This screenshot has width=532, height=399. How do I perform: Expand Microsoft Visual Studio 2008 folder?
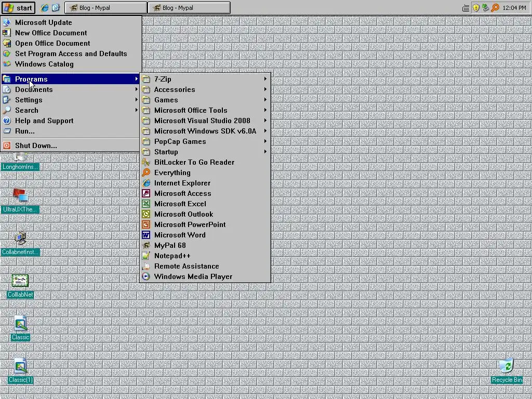205,121
